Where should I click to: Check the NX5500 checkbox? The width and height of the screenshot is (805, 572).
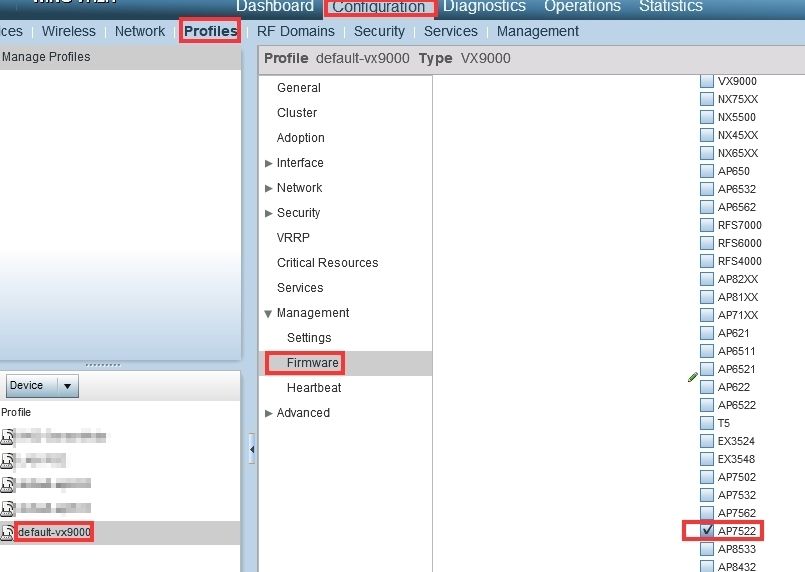tap(707, 117)
